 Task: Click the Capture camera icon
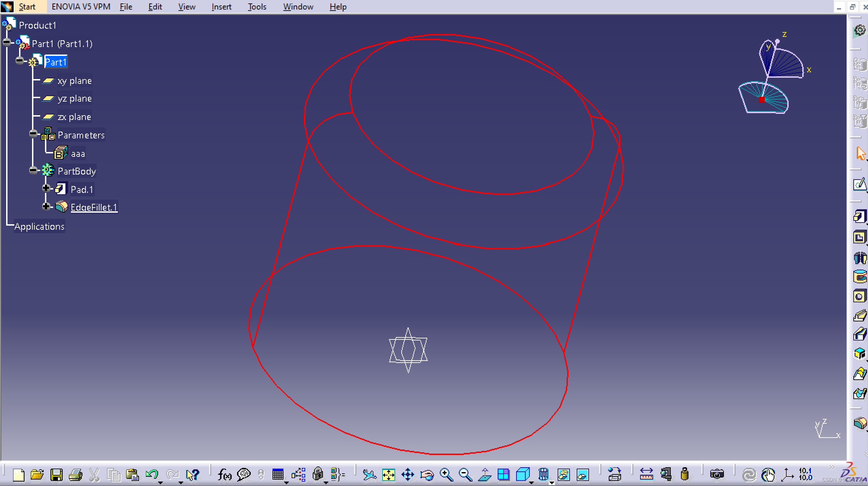coord(716,474)
